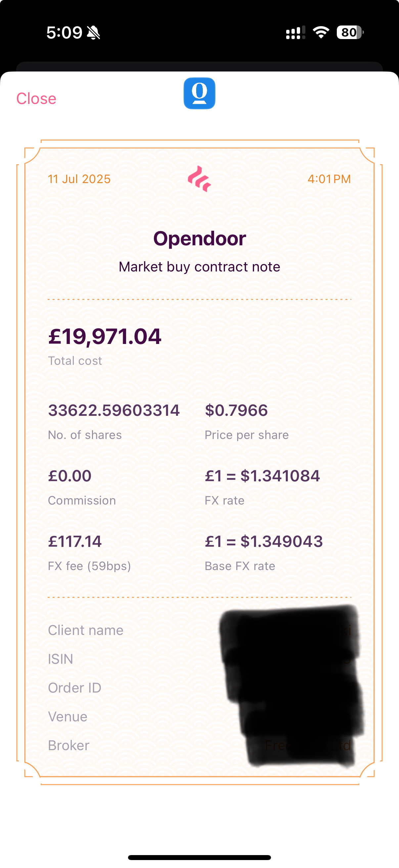Tap the $1.341084 FX rate value

point(262,476)
